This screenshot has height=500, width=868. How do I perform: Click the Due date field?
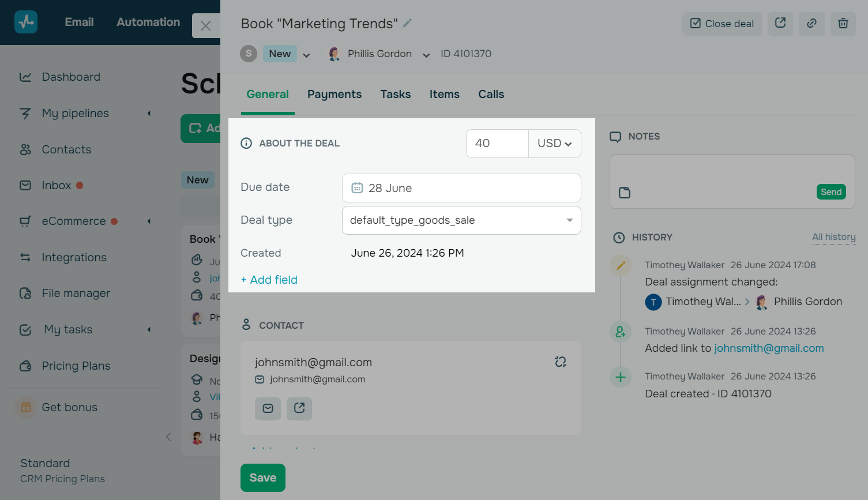pyautogui.click(x=461, y=188)
